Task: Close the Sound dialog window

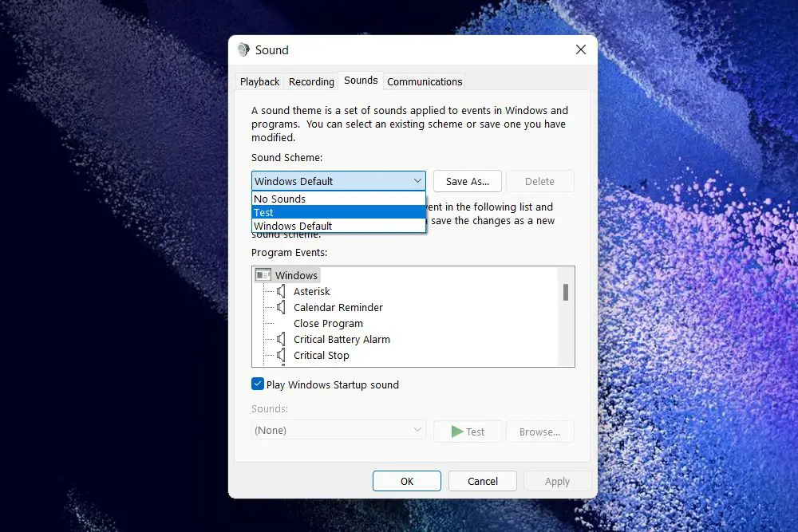Action: [581, 49]
